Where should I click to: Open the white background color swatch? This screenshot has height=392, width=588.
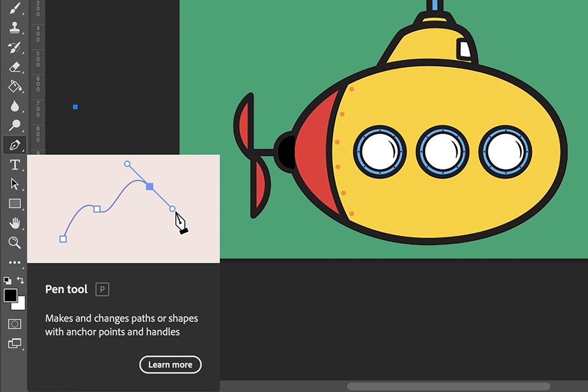click(20, 304)
